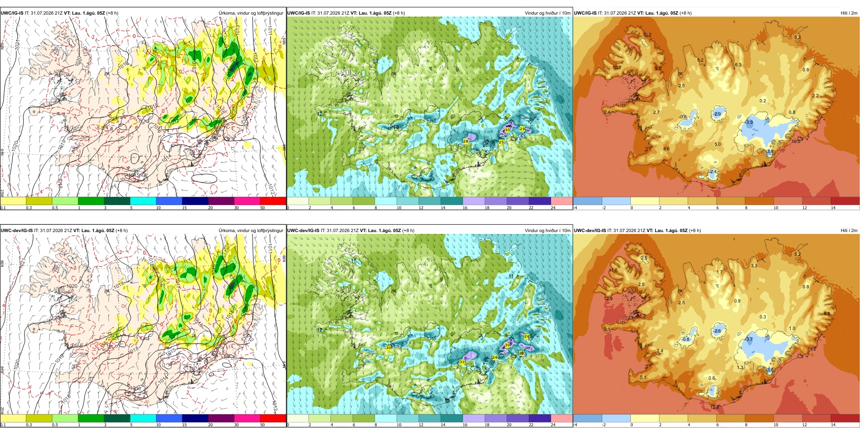Click the UWC panel title 'Hiti í 2m'
Viewport: 868px width, 434px height.
[x=849, y=13]
